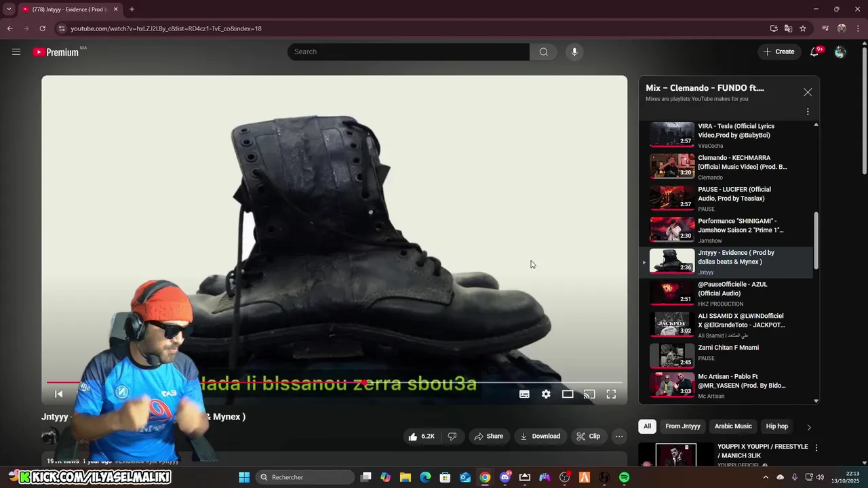This screenshot has height=488, width=868.
Task: Open YouTube account avatar menu
Action: [840, 52]
